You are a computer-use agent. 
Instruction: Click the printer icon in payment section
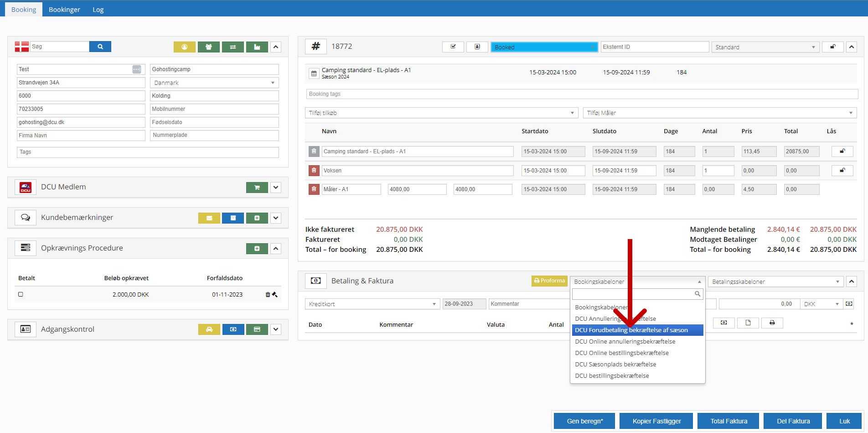(x=772, y=323)
